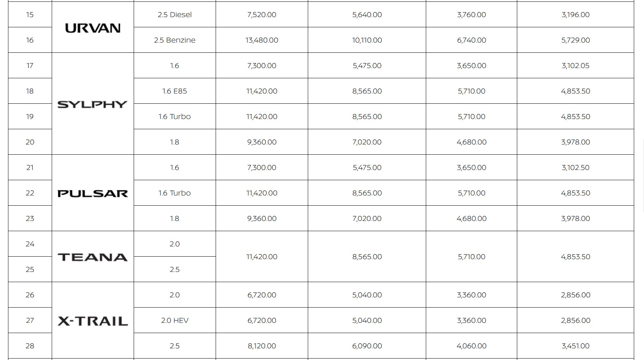Screen dimensions: 644x360
Task: Select the 2.5 Diesel engine cell
Action: click(174, 15)
